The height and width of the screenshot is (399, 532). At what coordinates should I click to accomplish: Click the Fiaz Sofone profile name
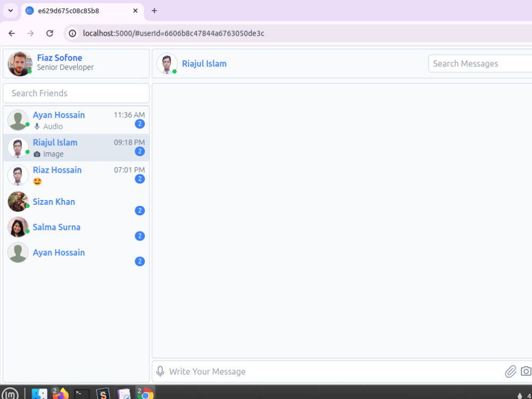(x=60, y=57)
